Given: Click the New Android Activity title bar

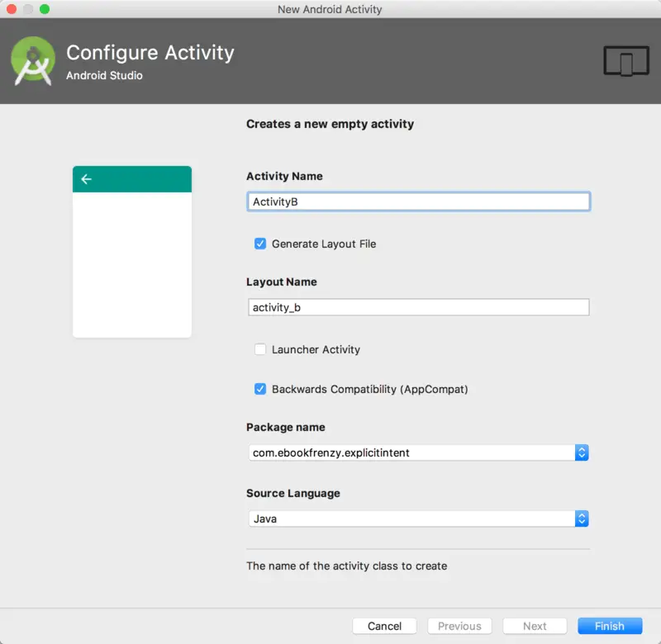Looking at the screenshot, I should (x=330, y=9).
